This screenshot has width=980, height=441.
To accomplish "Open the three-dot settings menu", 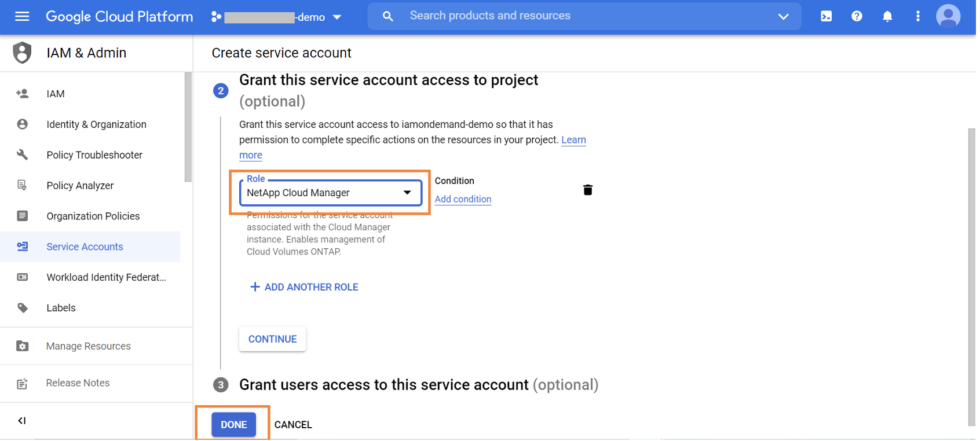I will (917, 16).
